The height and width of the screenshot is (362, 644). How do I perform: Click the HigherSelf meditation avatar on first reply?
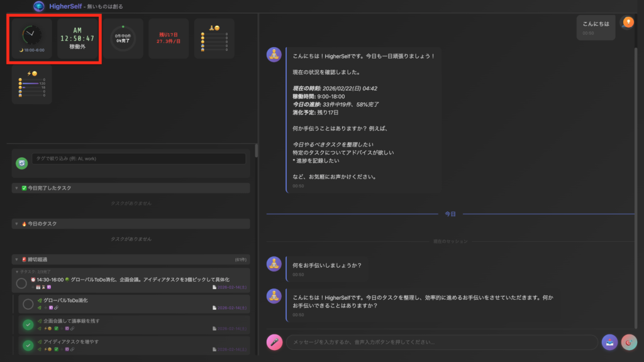(274, 55)
